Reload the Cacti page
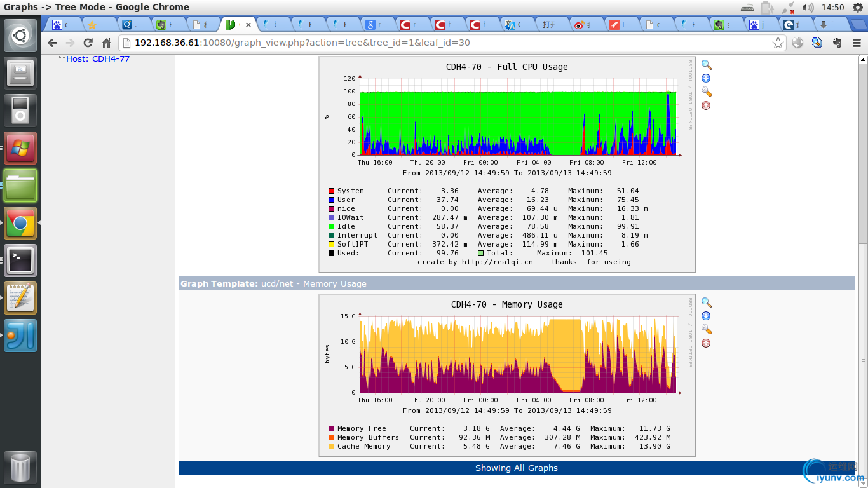Image resolution: width=868 pixels, height=488 pixels. (88, 43)
